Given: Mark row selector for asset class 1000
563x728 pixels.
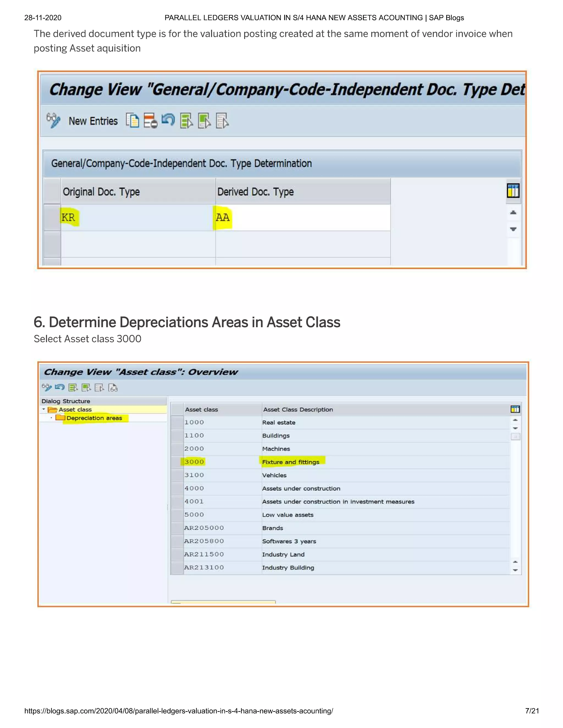Looking at the screenshot, I should pyautogui.click(x=177, y=422).
